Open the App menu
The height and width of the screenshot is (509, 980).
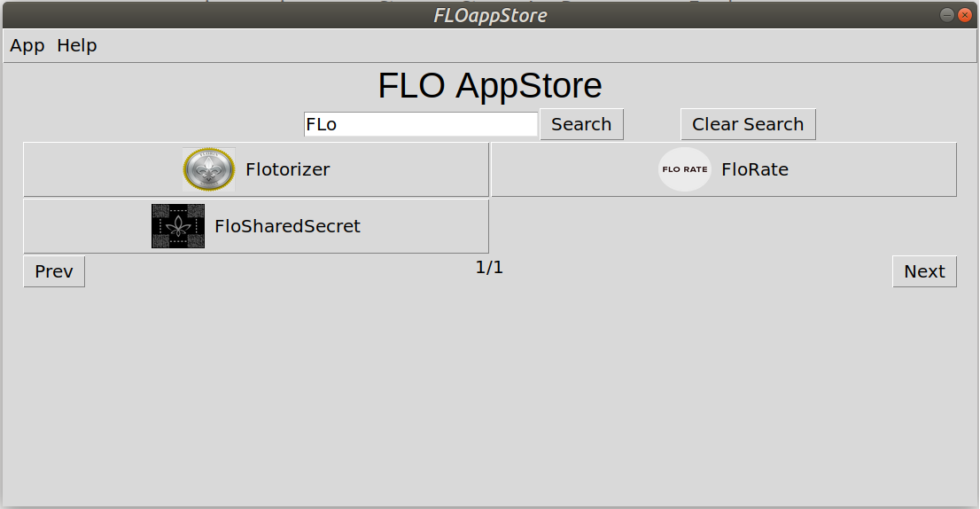tap(27, 45)
